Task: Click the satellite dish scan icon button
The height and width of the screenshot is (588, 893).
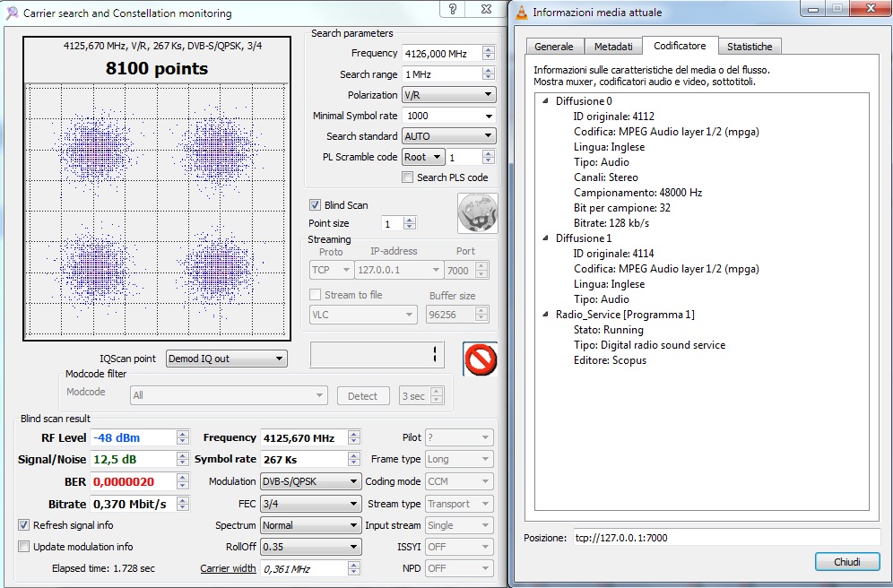Action: [478, 213]
